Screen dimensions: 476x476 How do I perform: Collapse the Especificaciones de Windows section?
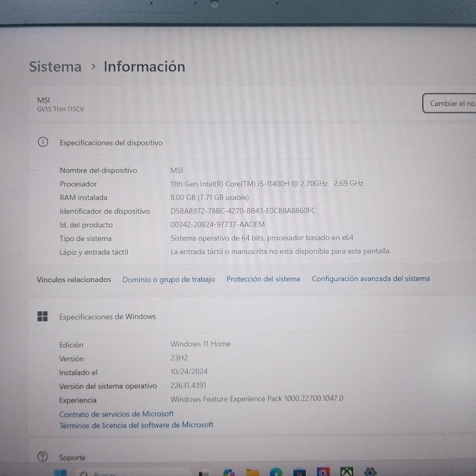click(252, 316)
